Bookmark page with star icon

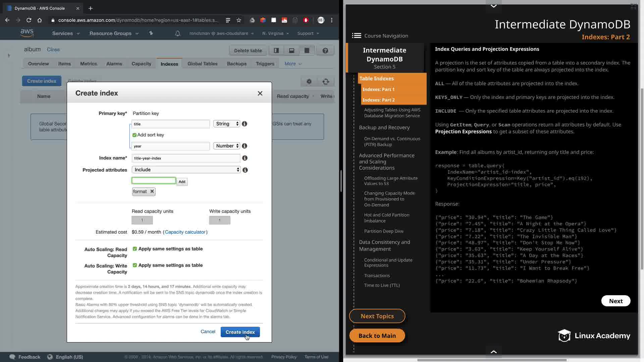(239, 20)
